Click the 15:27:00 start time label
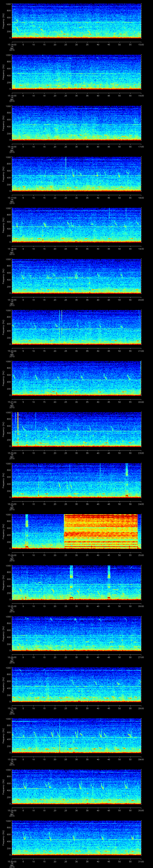This screenshot has height=868, width=153. pyautogui.click(x=12, y=708)
